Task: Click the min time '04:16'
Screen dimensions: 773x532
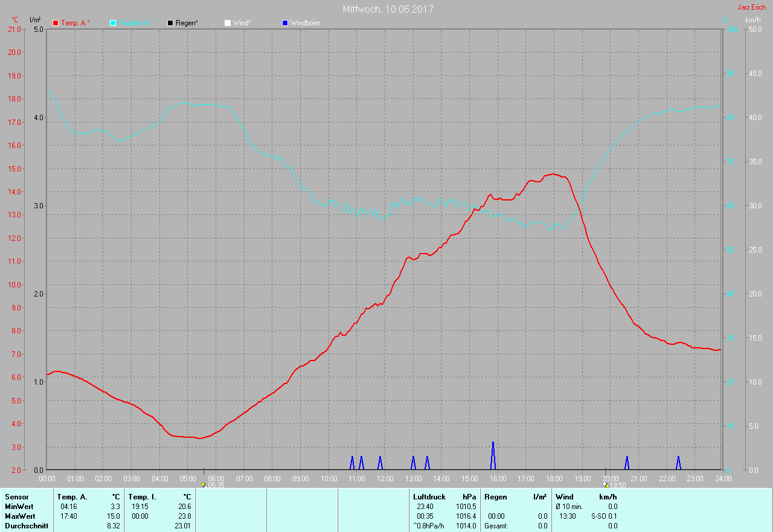Action: tap(69, 507)
